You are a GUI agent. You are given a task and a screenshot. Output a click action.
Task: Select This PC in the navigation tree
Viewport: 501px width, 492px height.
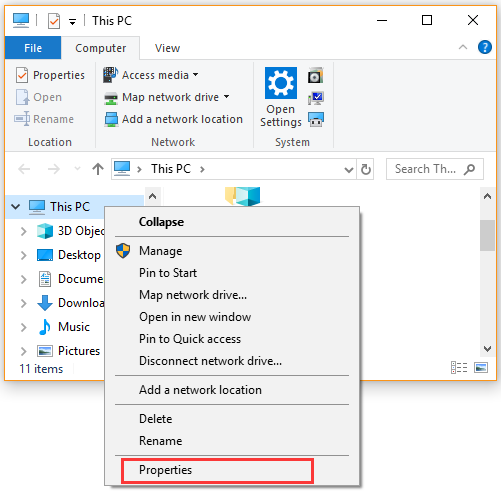click(70, 207)
